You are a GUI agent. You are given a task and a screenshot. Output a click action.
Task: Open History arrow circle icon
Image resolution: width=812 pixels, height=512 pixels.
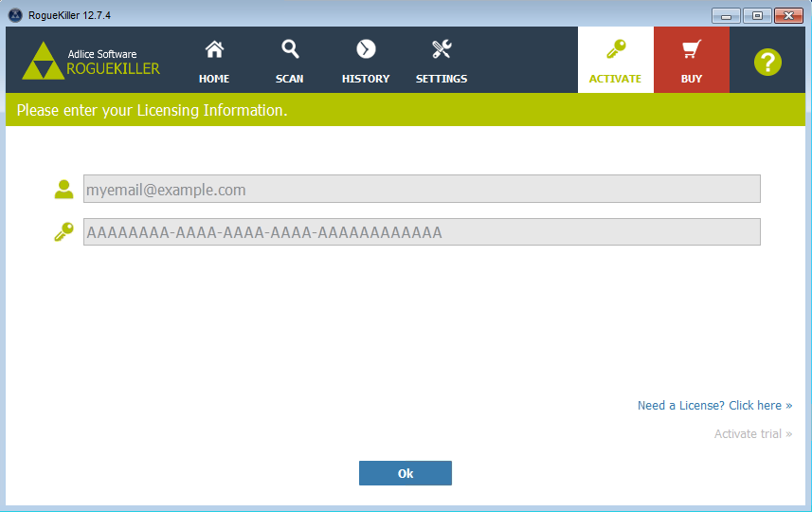[x=366, y=49]
